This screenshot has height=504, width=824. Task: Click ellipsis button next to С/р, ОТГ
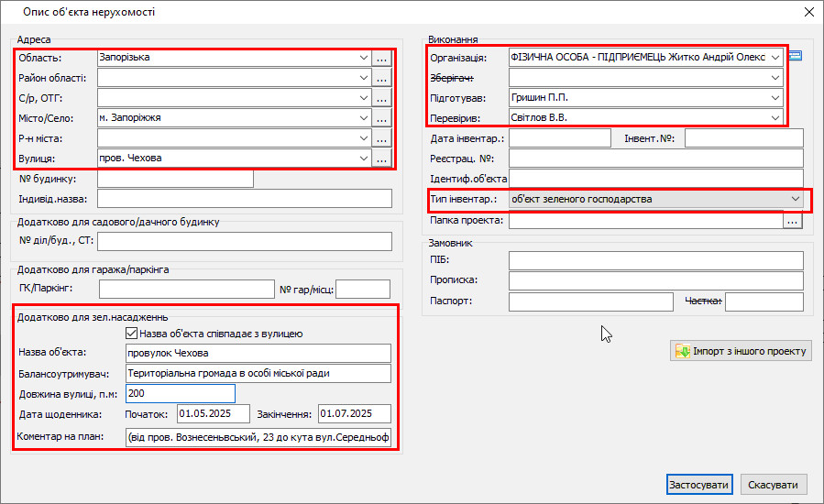pyautogui.click(x=382, y=98)
